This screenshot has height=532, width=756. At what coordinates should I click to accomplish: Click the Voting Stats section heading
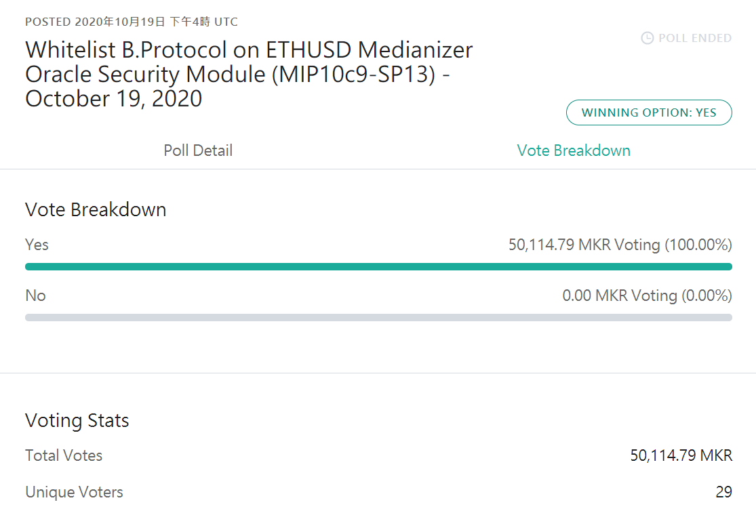click(x=77, y=420)
